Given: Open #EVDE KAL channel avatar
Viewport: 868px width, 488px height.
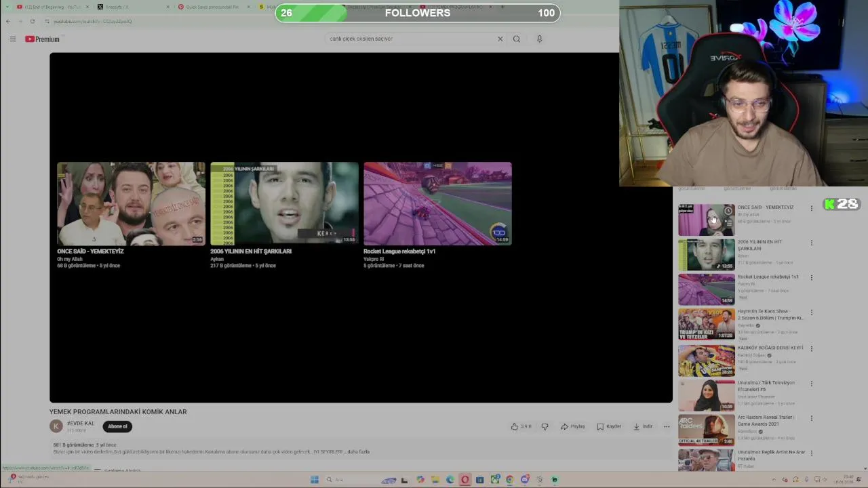Looking at the screenshot, I should pos(56,426).
